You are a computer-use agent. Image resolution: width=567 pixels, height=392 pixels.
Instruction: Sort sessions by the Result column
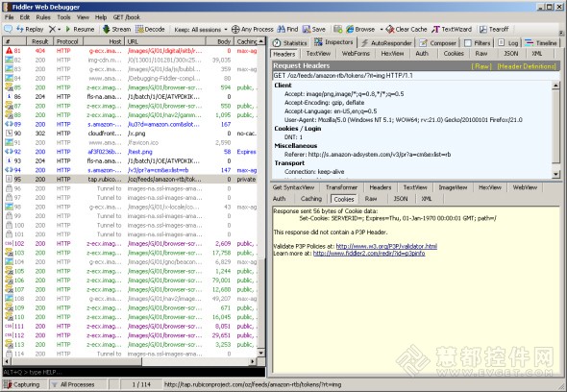click(x=40, y=41)
